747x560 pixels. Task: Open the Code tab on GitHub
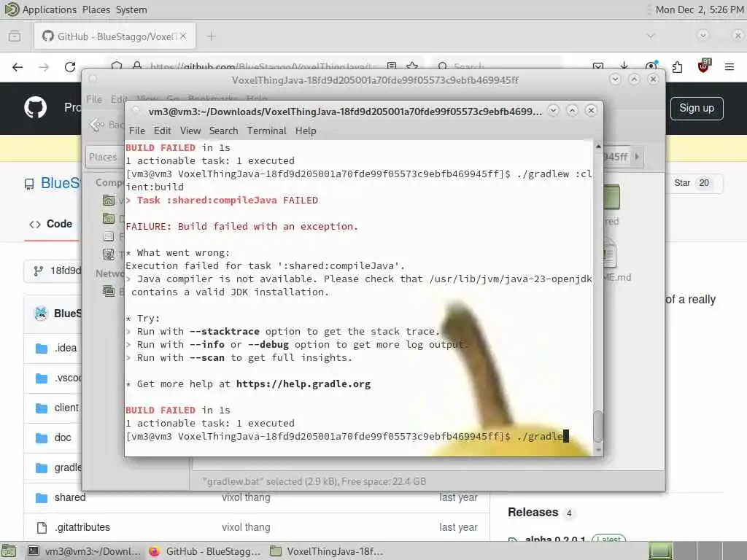51,224
